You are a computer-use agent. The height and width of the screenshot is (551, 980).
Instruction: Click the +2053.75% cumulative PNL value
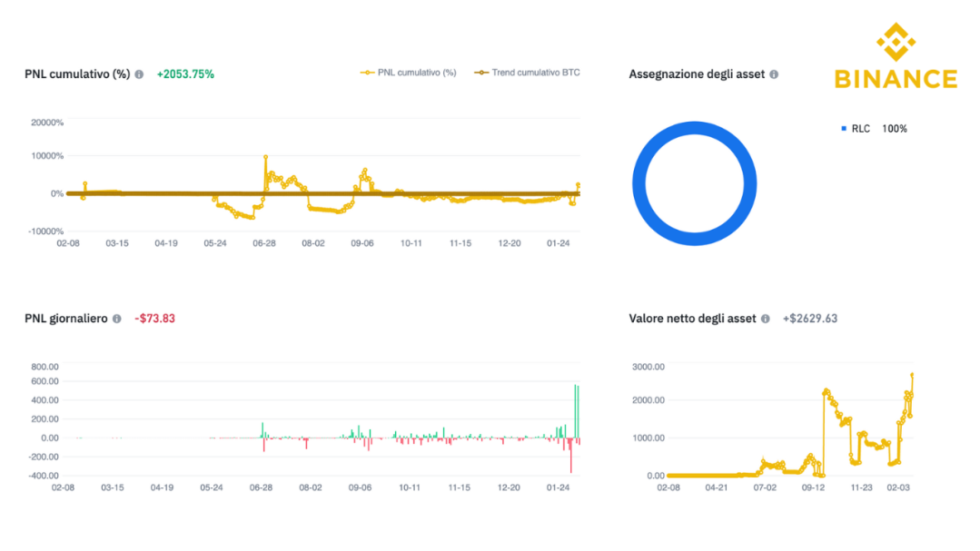pos(185,74)
